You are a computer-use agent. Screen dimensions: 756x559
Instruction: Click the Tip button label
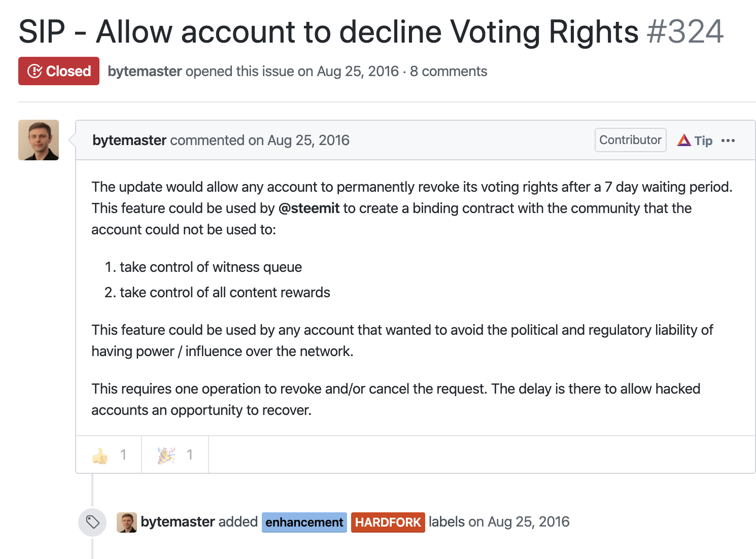(703, 141)
